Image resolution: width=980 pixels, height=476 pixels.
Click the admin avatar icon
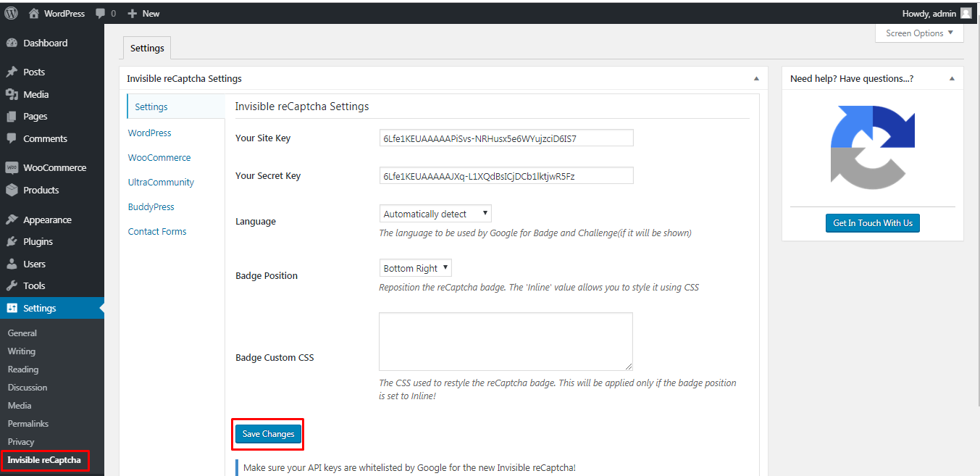coord(966,13)
